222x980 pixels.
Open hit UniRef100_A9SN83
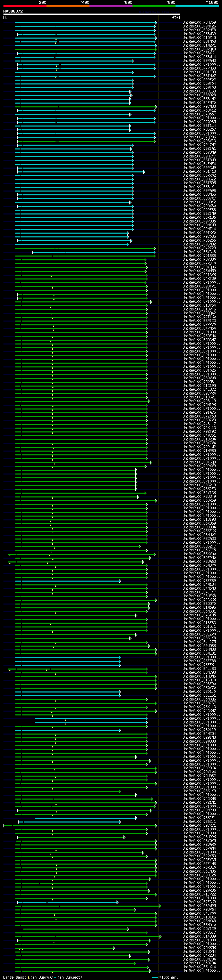click(x=199, y=106)
